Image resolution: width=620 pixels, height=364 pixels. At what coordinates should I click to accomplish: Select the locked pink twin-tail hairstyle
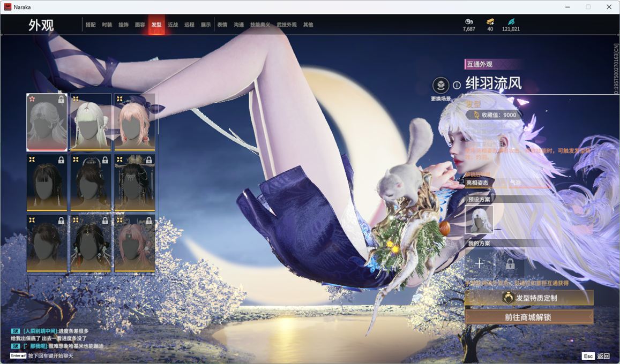point(135,244)
